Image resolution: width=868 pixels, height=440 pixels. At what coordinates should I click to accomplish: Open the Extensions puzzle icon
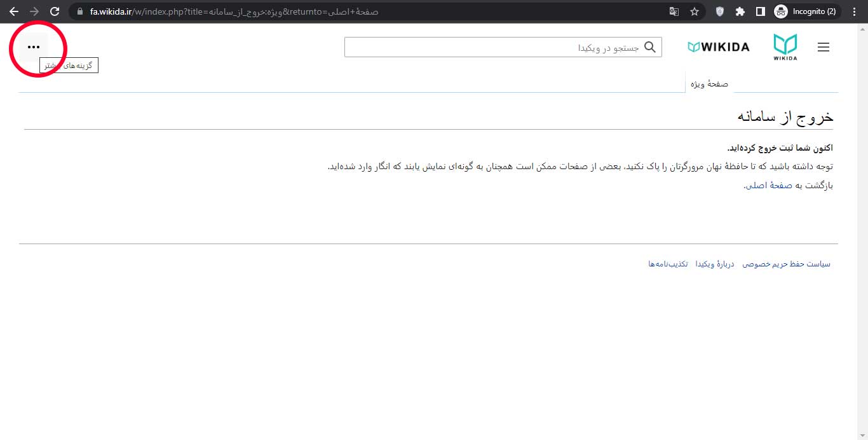coord(740,11)
